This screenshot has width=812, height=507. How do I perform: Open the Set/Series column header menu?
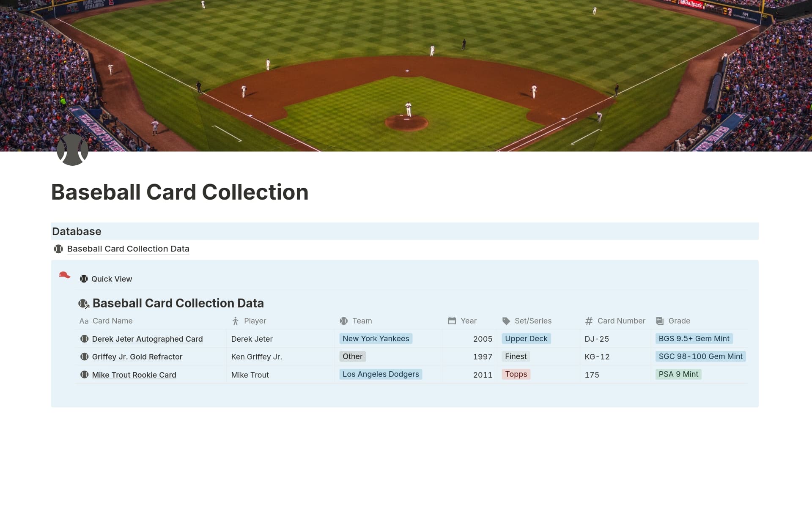[x=538, y=321]
